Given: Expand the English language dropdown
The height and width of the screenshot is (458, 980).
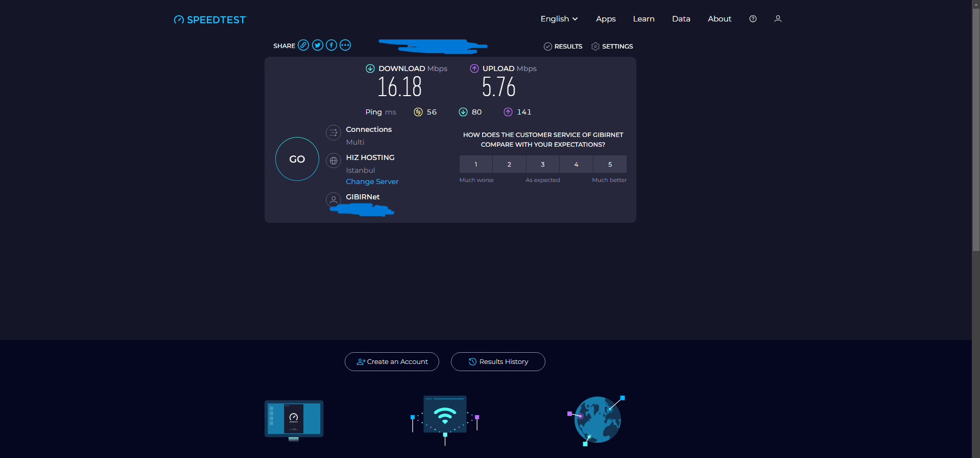Looking at the screenshot, I should [559, 18].
